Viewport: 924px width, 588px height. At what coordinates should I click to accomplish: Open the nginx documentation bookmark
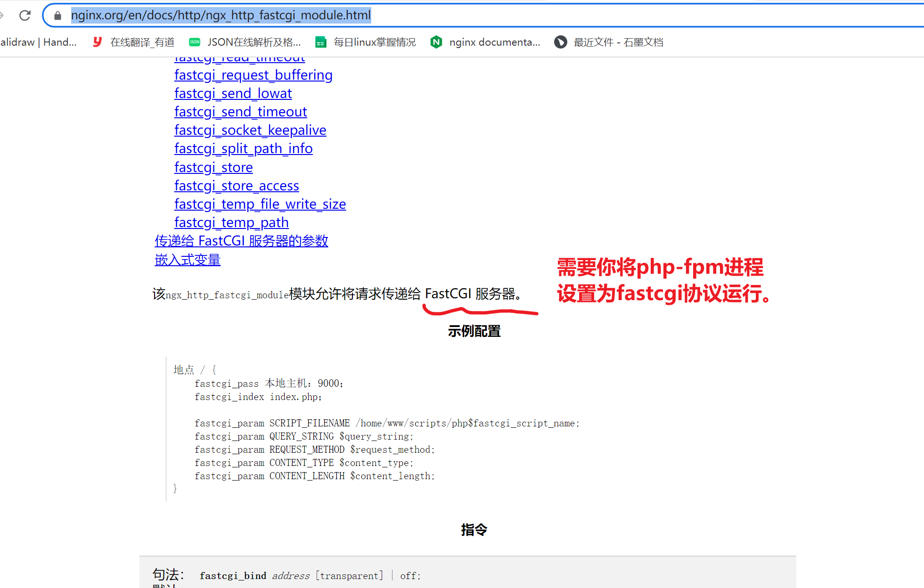(x=485, y=42)
